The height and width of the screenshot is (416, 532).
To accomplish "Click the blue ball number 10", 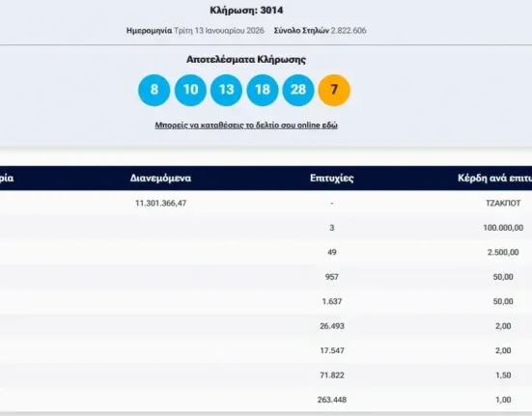I will point(190,90).
